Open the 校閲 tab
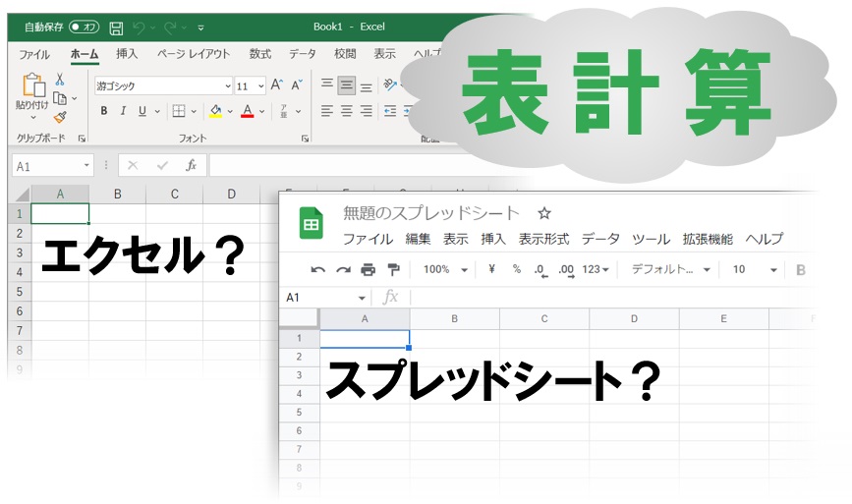The width and height of the screenshot is (852, 504). pos(345,54)
